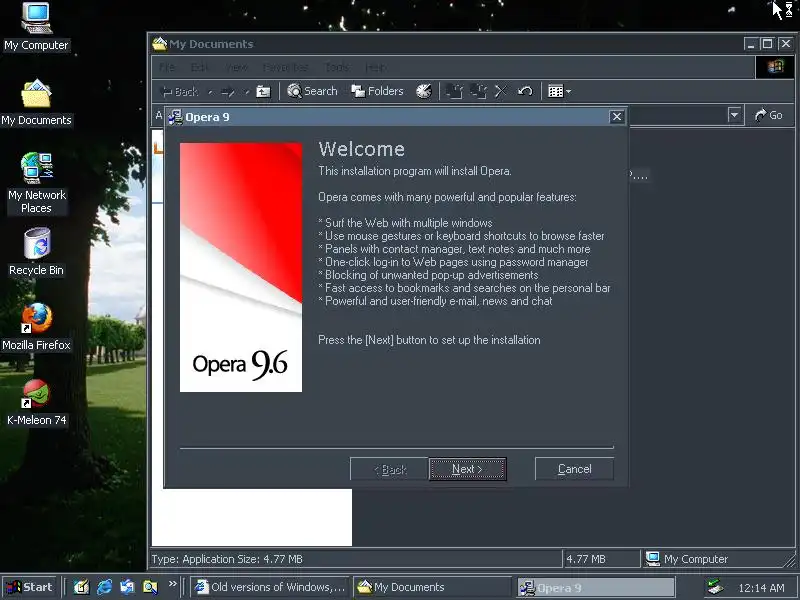Click the 4.77 MB status bar pane
This screenshot has height=600, width=800.
click(601, 559)
